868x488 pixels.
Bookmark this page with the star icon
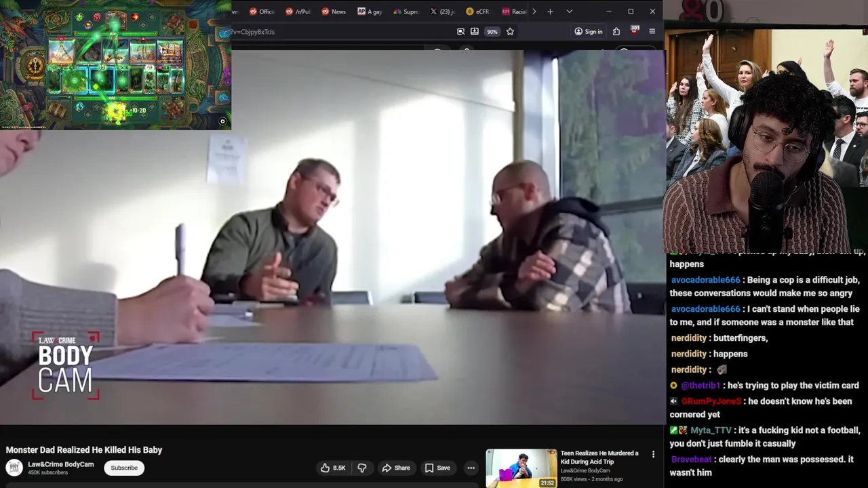point(510,31)
